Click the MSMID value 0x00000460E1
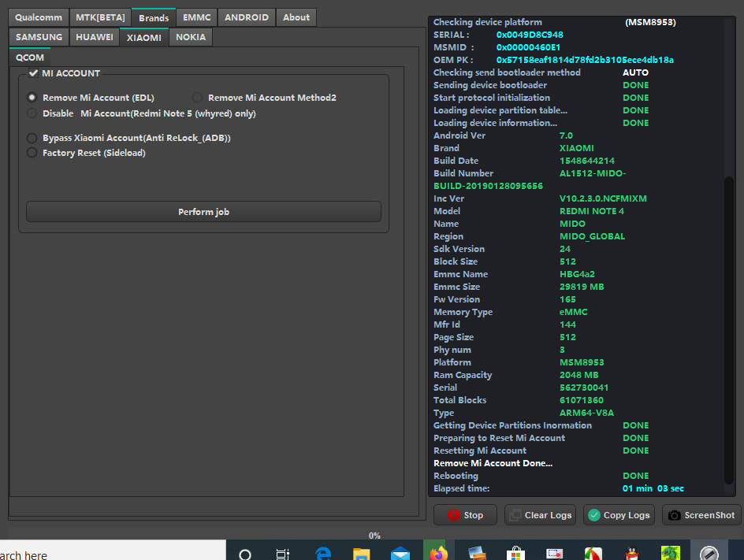Image resolution: width=744 pixels, height=560 pixels. coord(528,47)
